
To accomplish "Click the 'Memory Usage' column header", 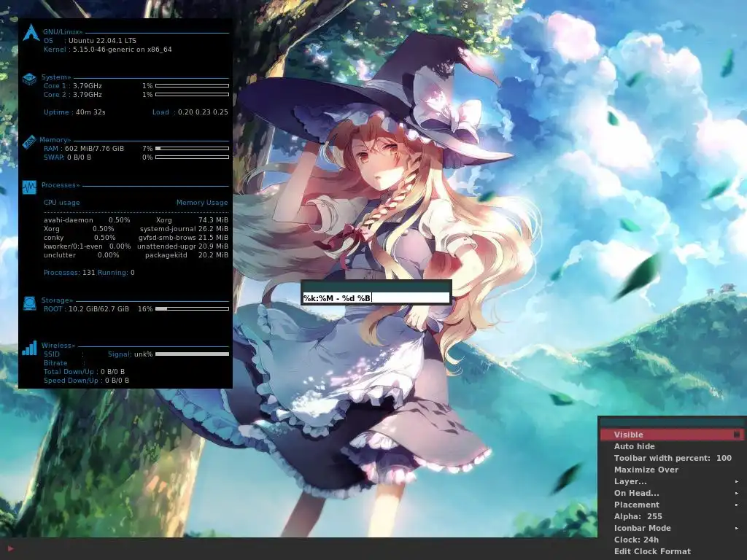I will click(202, 203).
